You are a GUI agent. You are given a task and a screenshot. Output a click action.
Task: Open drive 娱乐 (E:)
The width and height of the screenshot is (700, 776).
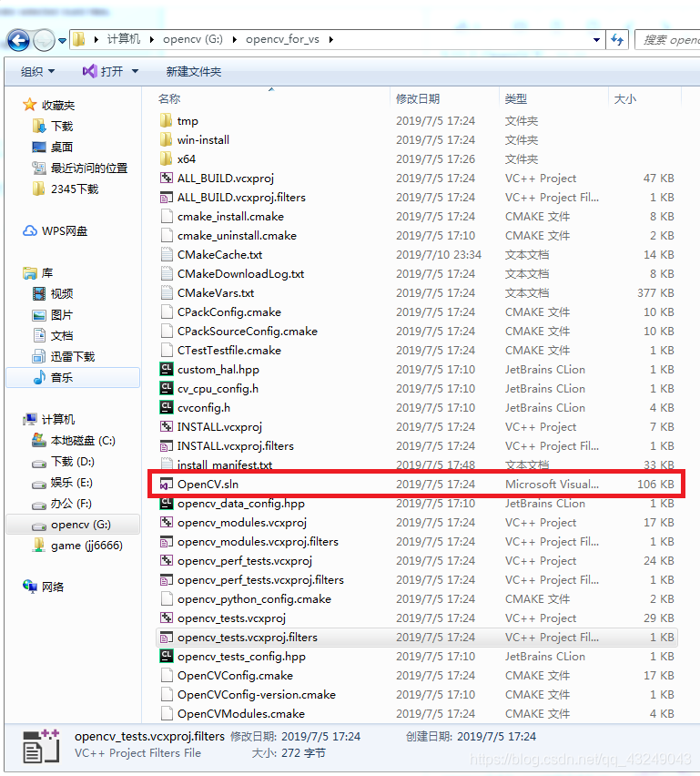click(x=62, y=483)
